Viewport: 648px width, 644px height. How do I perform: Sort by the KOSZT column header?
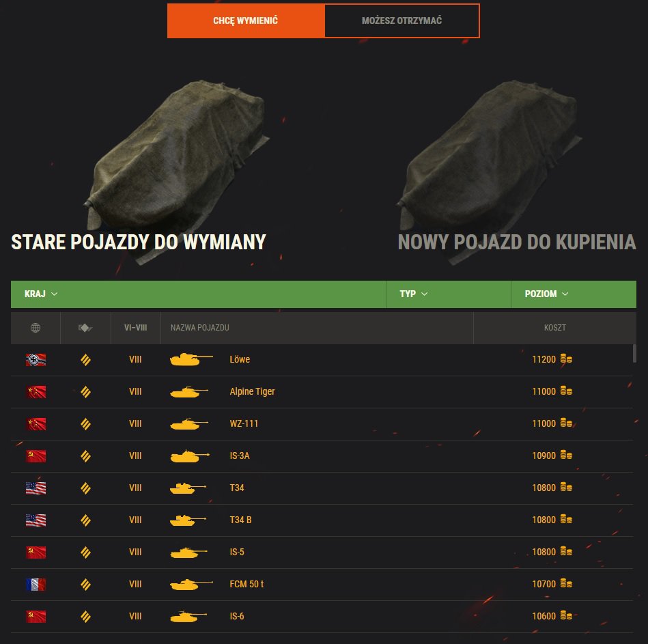[x=554, y=328]
